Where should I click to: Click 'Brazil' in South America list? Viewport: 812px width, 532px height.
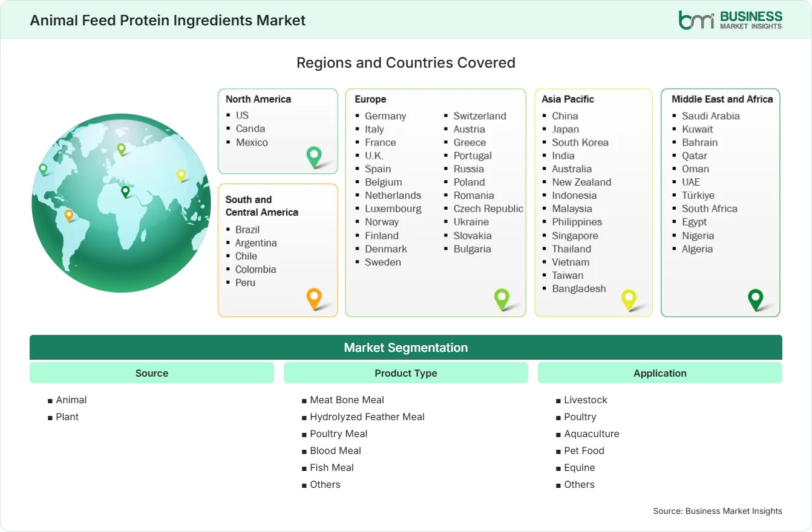tap(247, 229)
